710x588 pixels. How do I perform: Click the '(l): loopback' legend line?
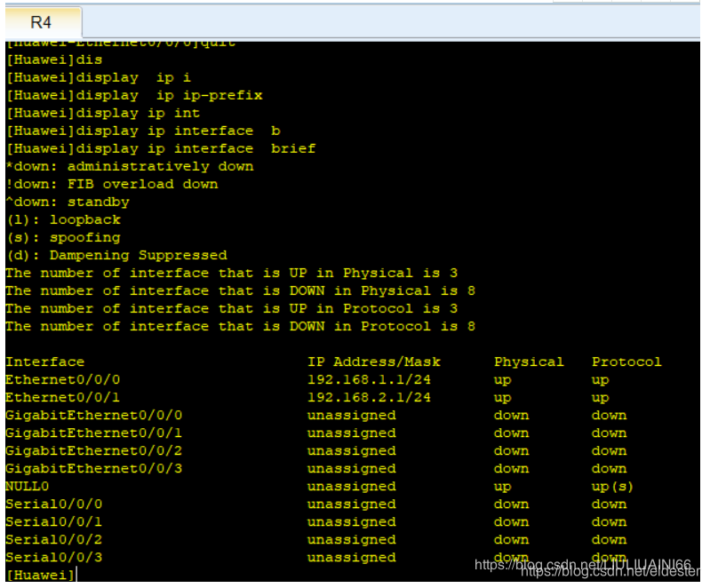point(63,219)
